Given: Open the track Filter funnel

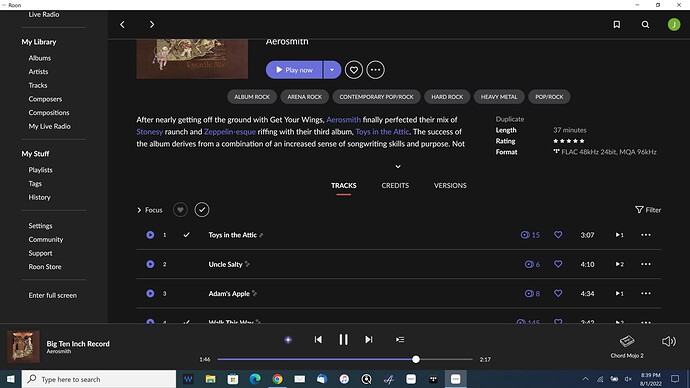Looking at the screenshot, I should [648, 210].
